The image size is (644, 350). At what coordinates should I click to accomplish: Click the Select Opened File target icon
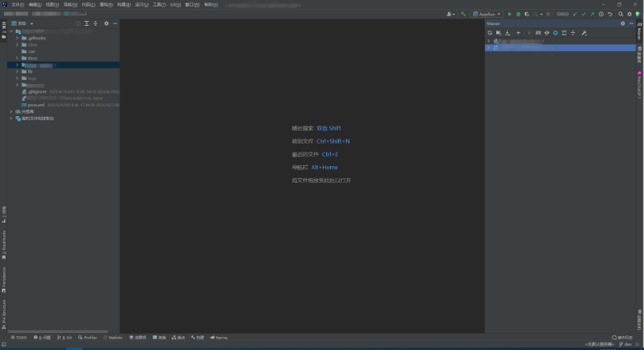(78, 23)
